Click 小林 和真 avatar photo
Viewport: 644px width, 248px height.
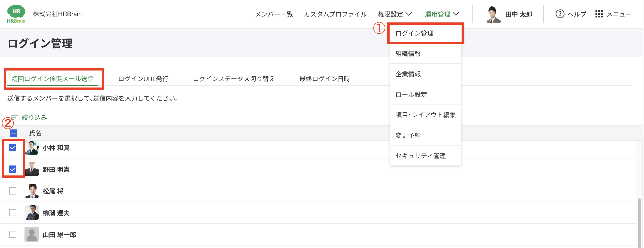tap(32, 148)
